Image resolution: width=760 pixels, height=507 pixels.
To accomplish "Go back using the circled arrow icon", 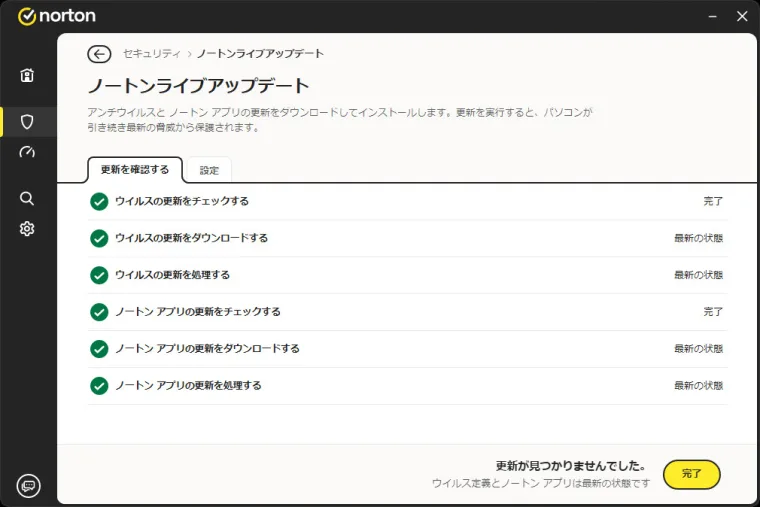I will pos(99,54).
